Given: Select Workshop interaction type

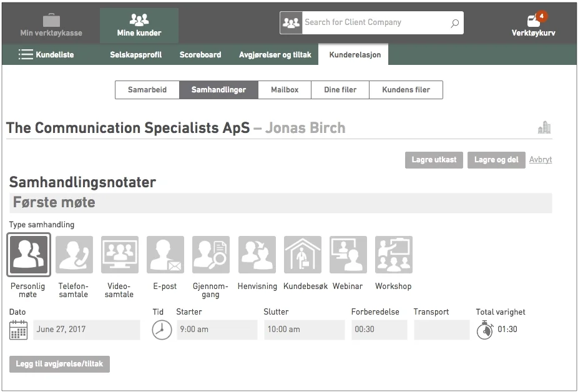Looking at the screenshot, I should 394,255.
